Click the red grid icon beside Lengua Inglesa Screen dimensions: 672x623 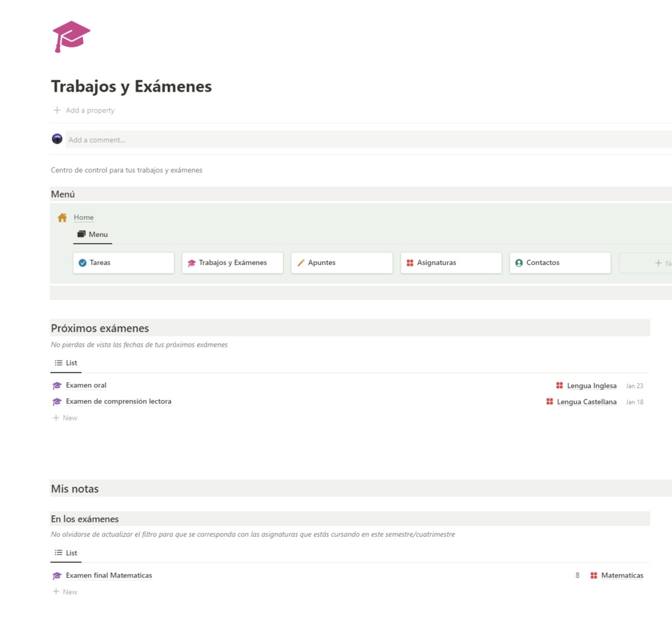pos(560,386)
